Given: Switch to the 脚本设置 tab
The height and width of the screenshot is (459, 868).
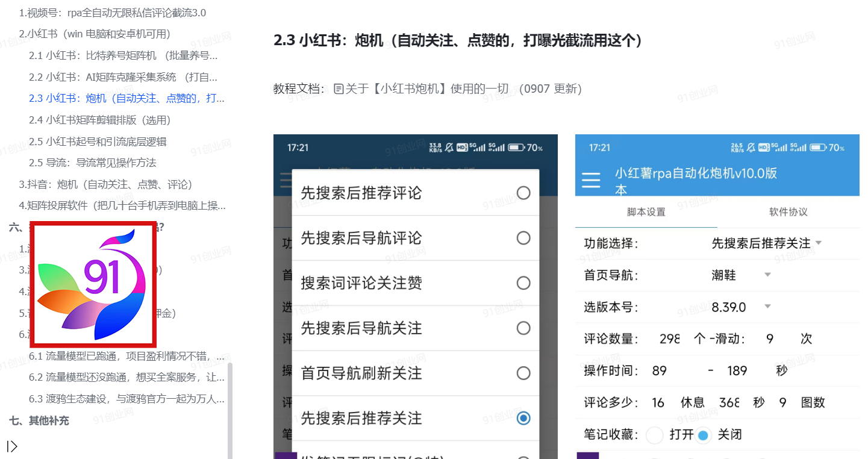Looking at the screenshot, I should 646,212.
